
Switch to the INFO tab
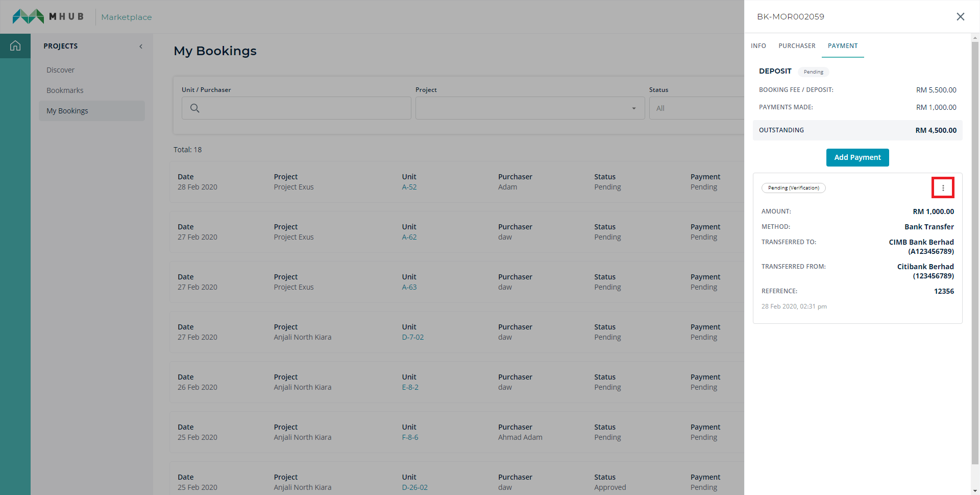pos(758,46)
